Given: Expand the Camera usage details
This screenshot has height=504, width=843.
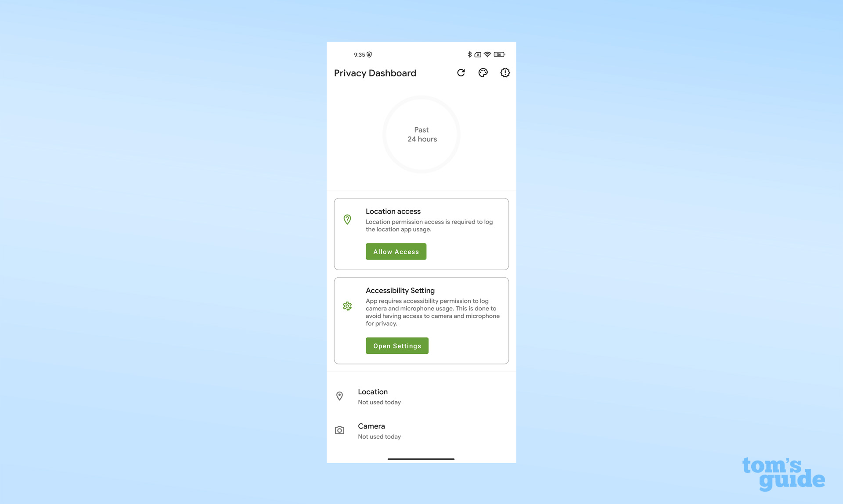Looking at the screenshot, I should [421, 430].
